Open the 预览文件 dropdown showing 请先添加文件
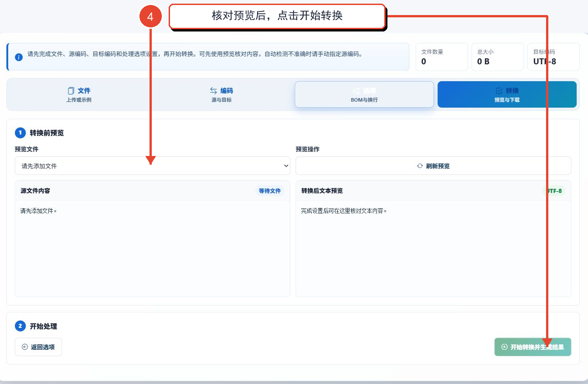This screenshot has width=588, height=384. tap(152, 166)
